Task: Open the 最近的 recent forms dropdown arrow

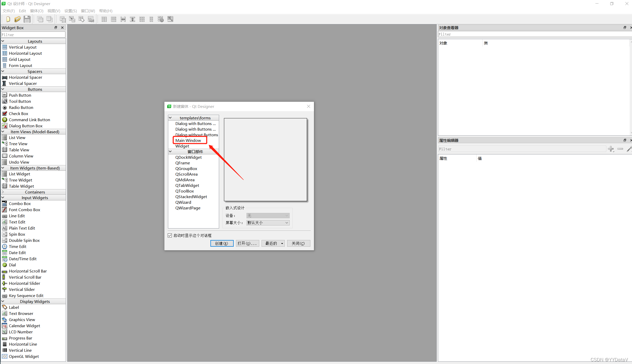Action: click(x=282, y=243)
